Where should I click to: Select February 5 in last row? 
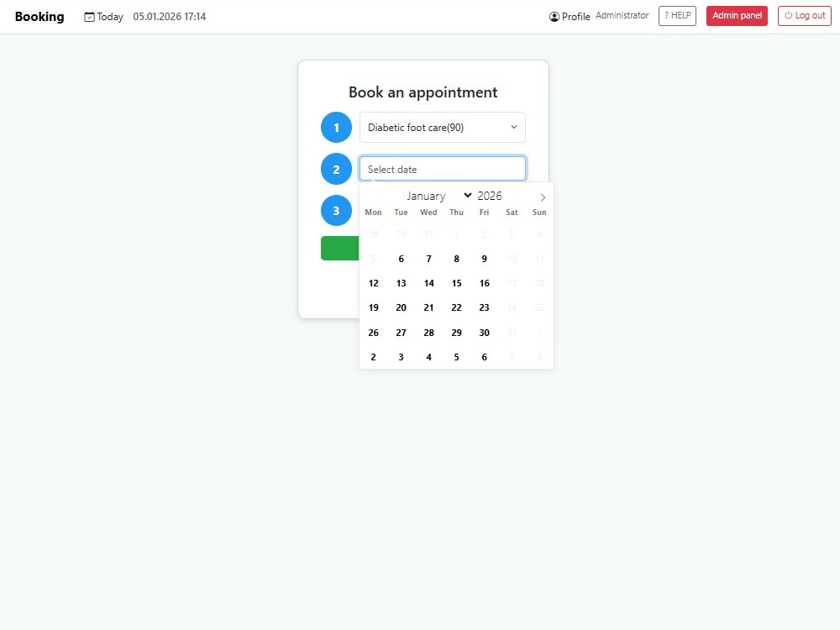pos(456,357)
